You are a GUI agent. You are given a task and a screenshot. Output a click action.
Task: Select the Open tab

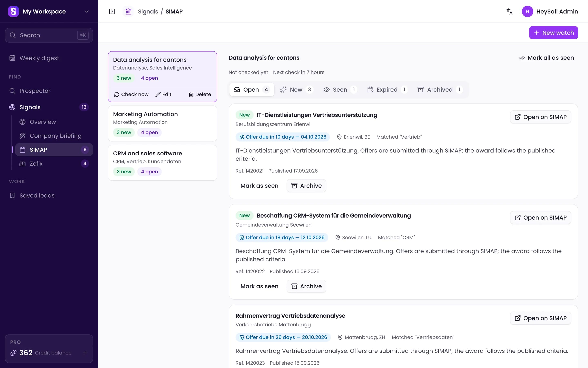point(252,90)
